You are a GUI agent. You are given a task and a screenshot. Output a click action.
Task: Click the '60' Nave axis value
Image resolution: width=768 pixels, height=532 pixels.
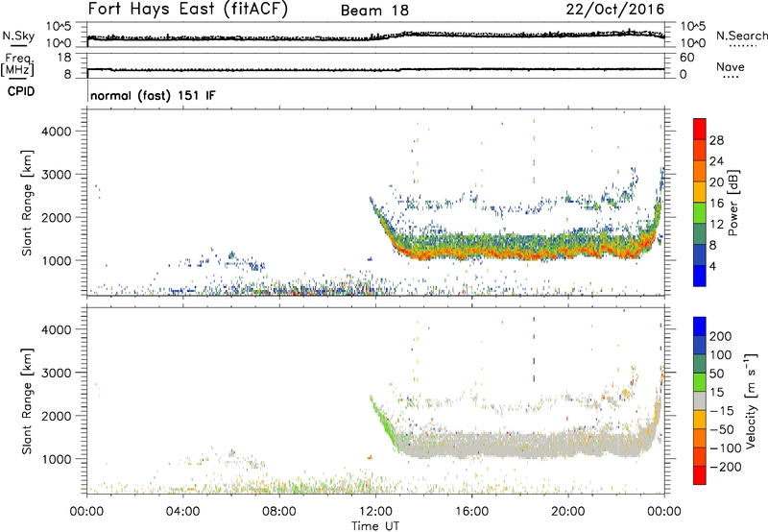click(x=686, y=58)
